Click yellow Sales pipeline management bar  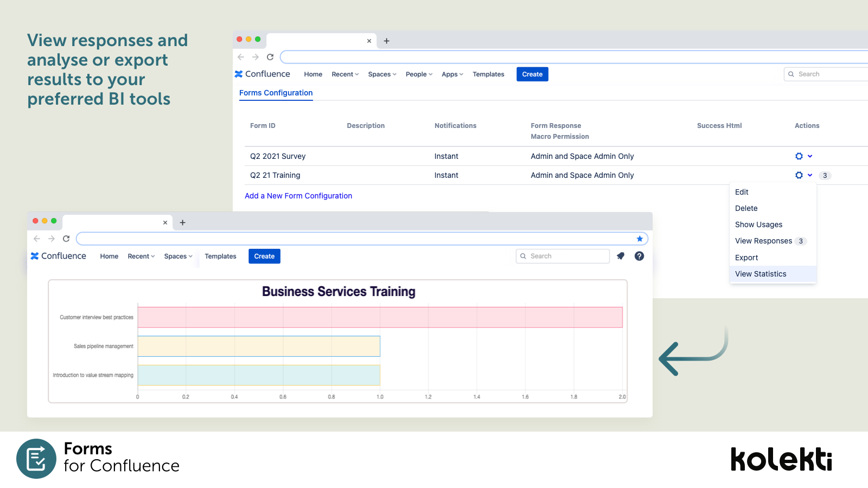click(x=259, y=346)
